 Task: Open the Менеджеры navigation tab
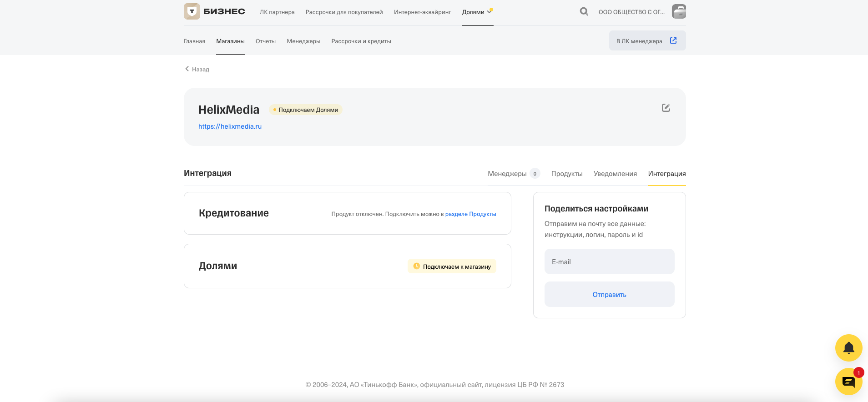[303, 41]
